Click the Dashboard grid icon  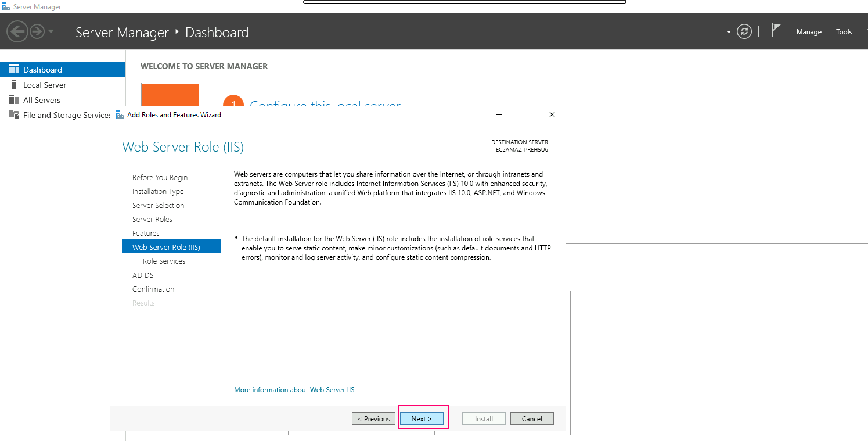(x=14, y=69)
